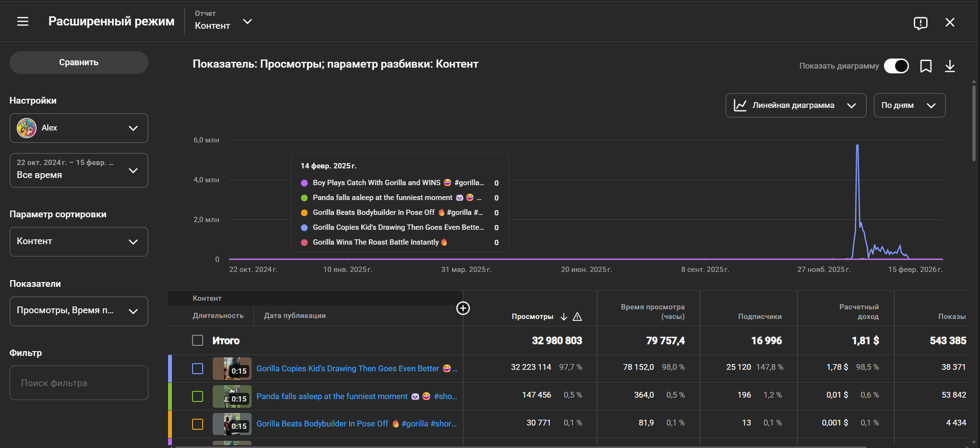
Task: Toggle the Показать диаграмму switch
Action: pos(896,66)
